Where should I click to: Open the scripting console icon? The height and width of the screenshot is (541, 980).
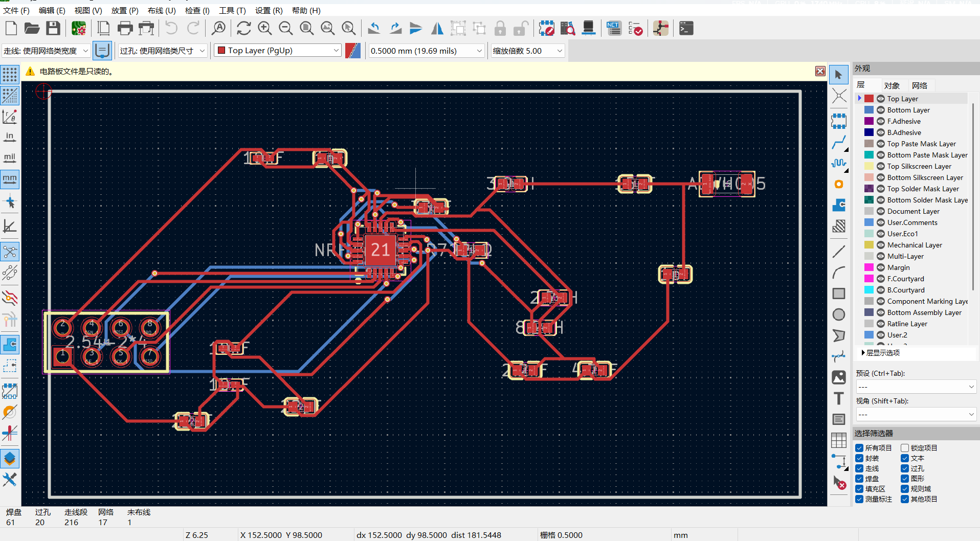pos(686,28)
